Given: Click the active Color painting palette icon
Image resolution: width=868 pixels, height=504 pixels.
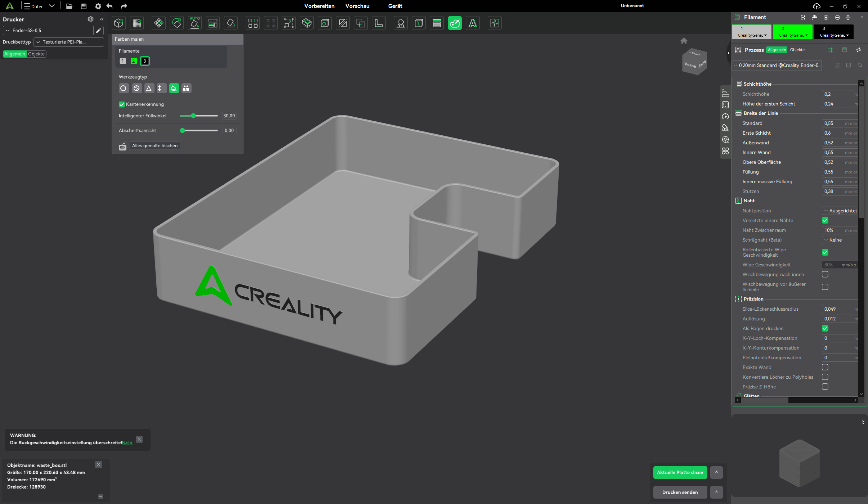Looking at the screenshot, I should click(455, 23).
